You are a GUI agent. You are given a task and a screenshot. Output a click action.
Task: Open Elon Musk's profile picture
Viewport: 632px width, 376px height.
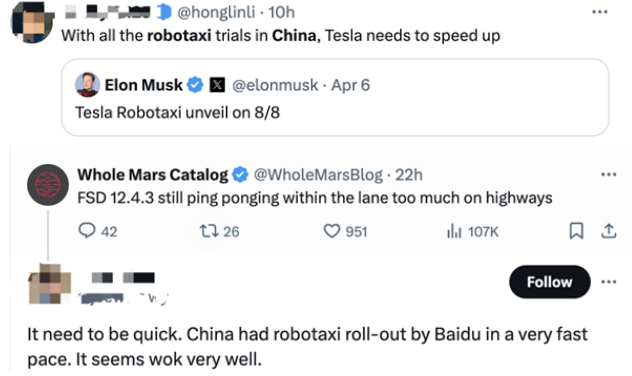[87, 85]
